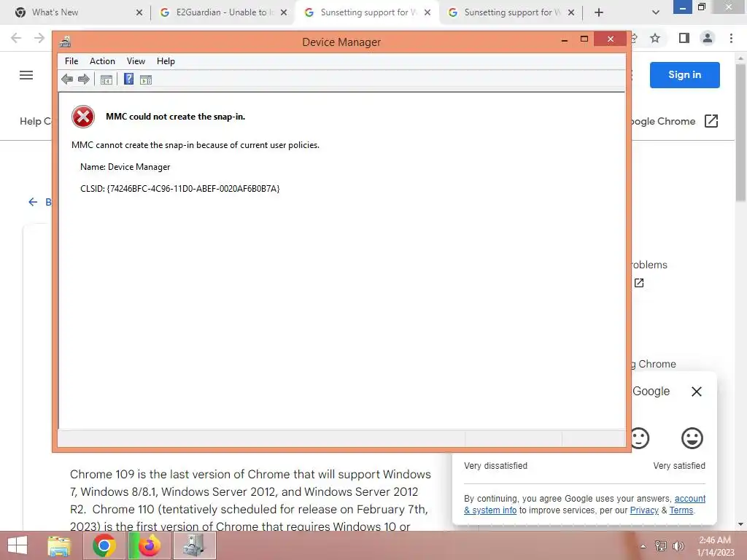Click Device Manager taskbar icon
Viewport: 747px width, 560px height.
pyautogui.click(x=194, y=545)
